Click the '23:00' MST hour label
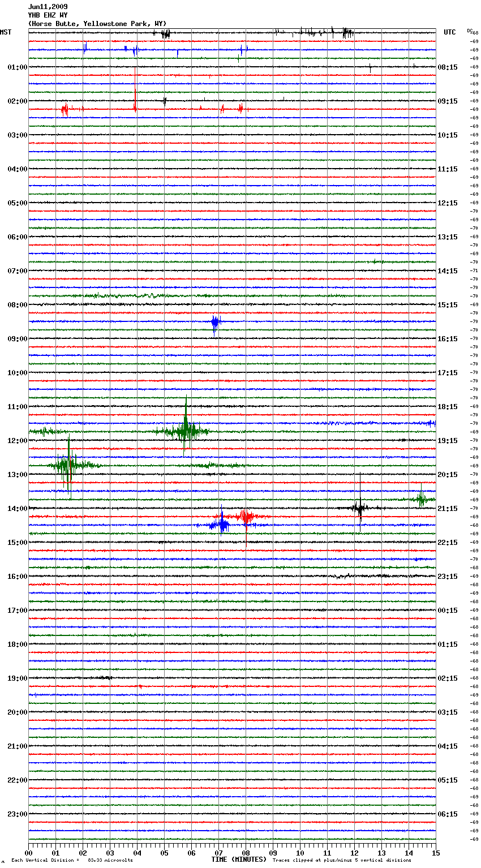The image size is (481, 868). point(18,814)
